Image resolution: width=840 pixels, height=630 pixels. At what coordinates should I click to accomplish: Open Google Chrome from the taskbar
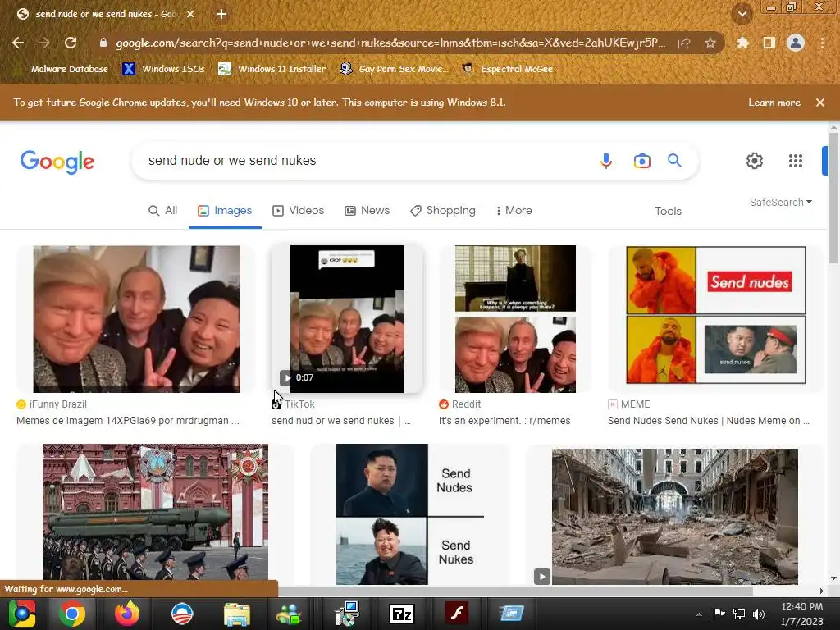[72, 614]
